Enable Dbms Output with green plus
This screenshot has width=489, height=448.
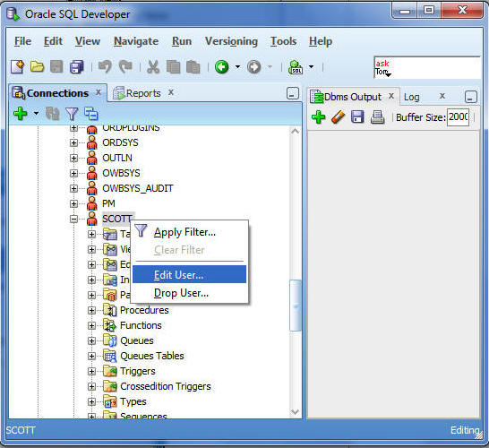click(x=319, y=117)
